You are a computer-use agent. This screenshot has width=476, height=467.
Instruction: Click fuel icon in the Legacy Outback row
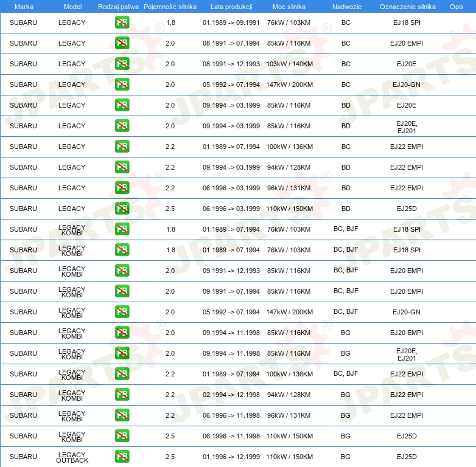tap(122, 457)
